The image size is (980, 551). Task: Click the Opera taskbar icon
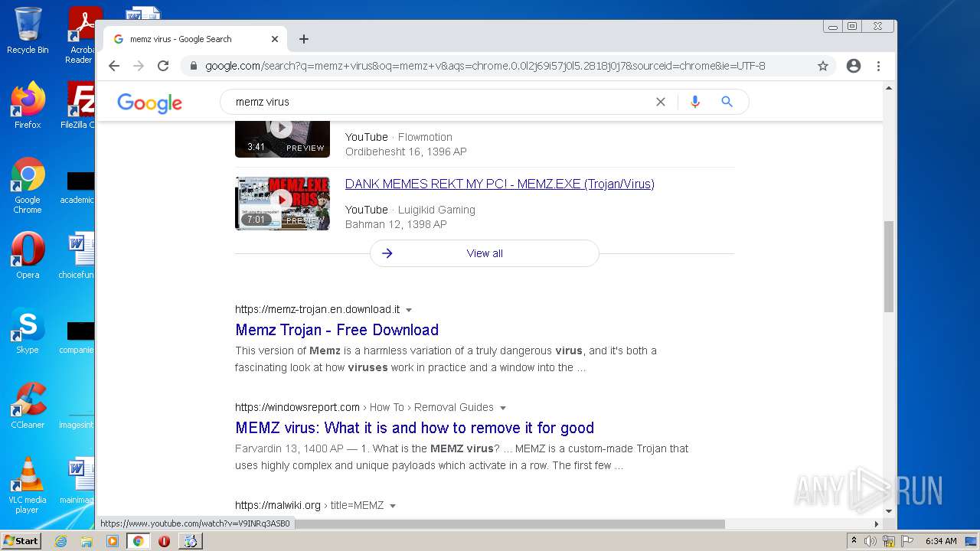point(164,541)
